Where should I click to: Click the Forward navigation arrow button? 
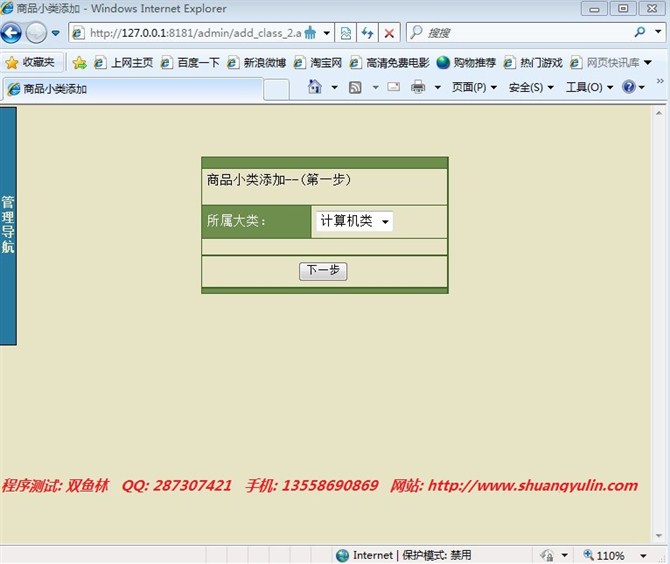[x=36, y=33]
